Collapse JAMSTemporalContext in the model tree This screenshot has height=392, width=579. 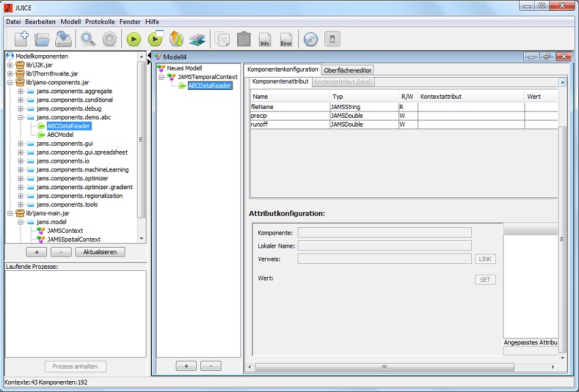pyautogui.click(x=161, y=77)
